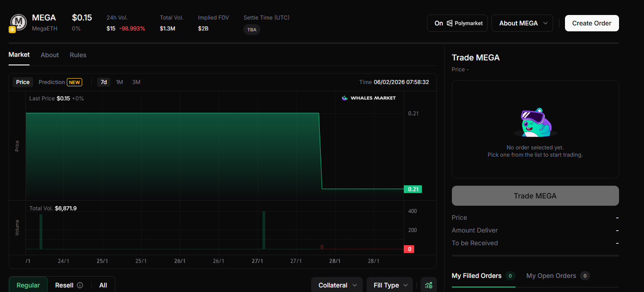Screen dimensions: 644x292
Task: Switch to My Open Orders tab
Action: click(x=558, y=276)
